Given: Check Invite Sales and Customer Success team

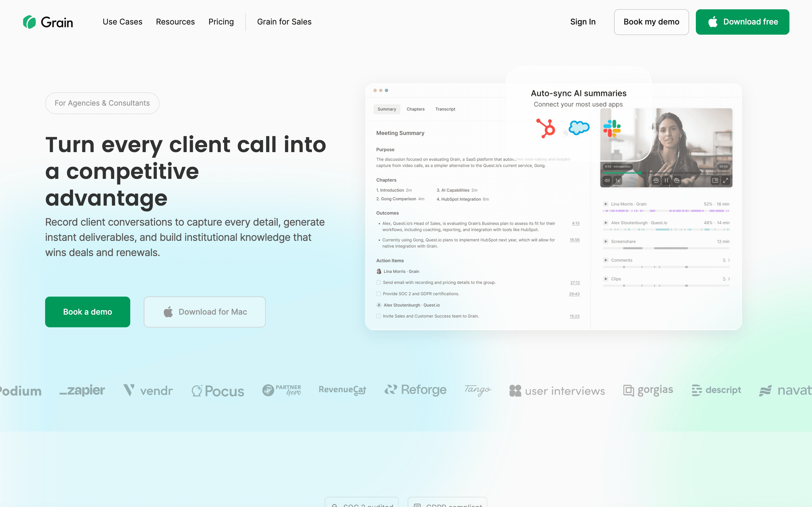Looking at the screenshot, I should (x=378, y=316).
